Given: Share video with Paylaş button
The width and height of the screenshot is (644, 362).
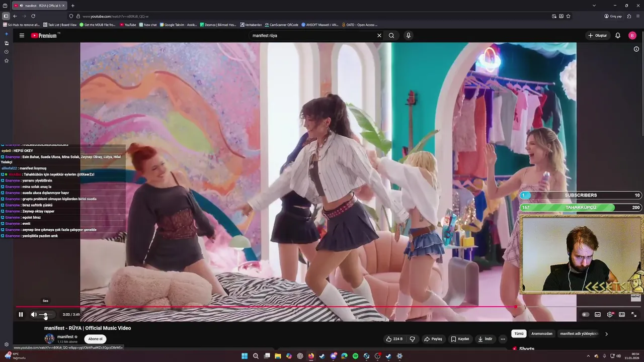Looking at the screenshot, I should pos(433,339).
